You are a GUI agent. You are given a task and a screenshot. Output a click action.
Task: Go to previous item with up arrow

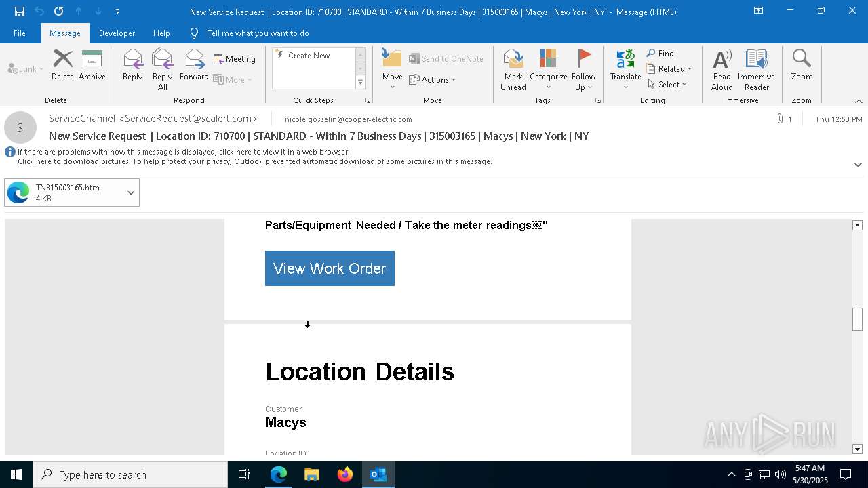(x=79, y=12)
